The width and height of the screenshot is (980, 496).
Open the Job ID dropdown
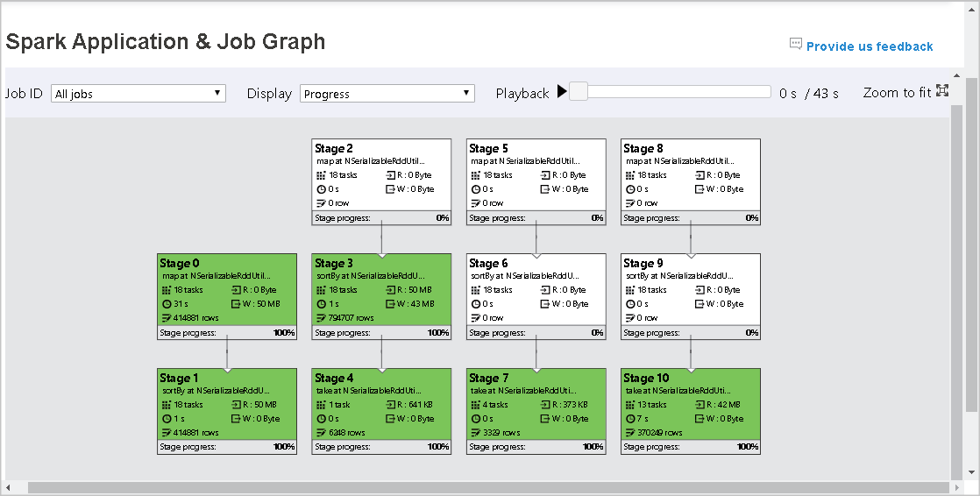pyautogui.click(x=138, y=94)
